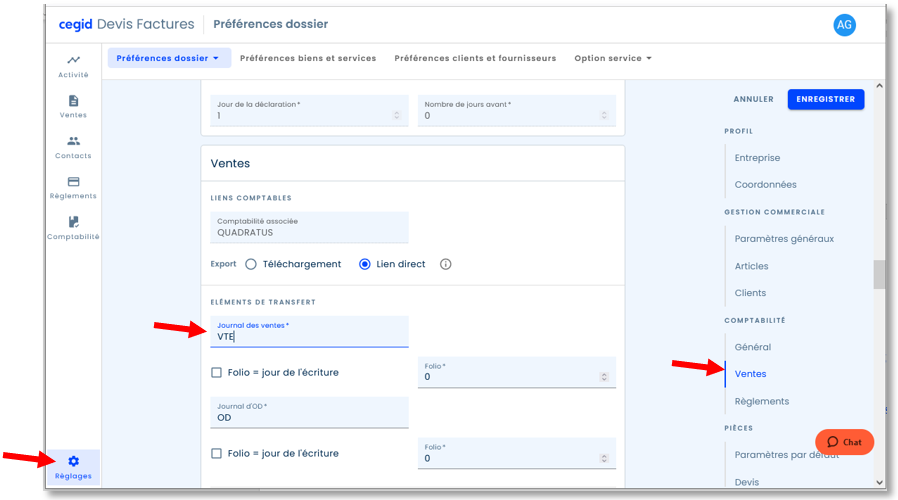
Task: Click the Nombre de jours avant field
Action: 517,111
